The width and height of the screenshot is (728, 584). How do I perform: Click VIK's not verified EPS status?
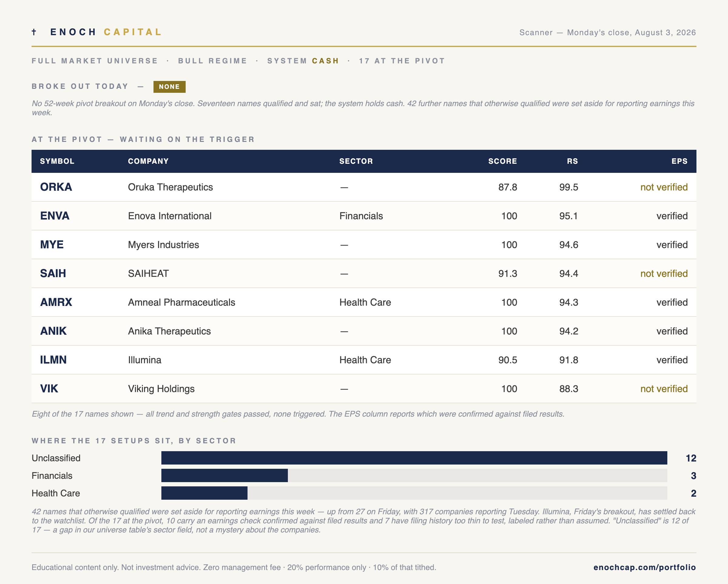pos(664,388)
